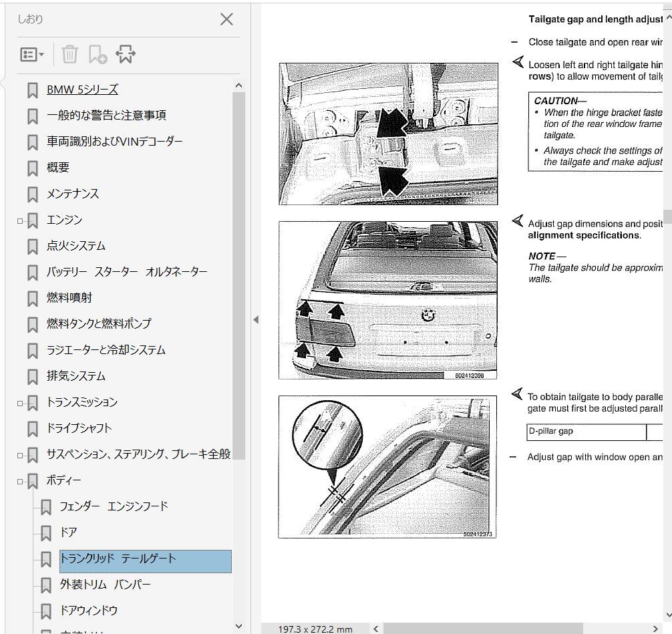Screen dimensions: 672x634
Task: Click document horizontal scroll right arrow
Action: click(x=655, y=629)
